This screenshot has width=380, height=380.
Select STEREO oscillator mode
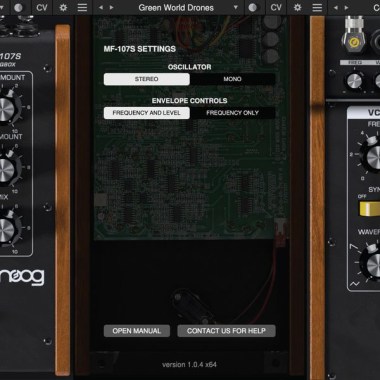[147, 79]
